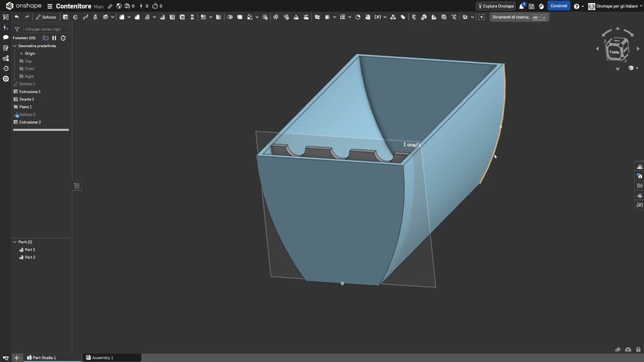Click the public globe icon

(x=119, y=6)
